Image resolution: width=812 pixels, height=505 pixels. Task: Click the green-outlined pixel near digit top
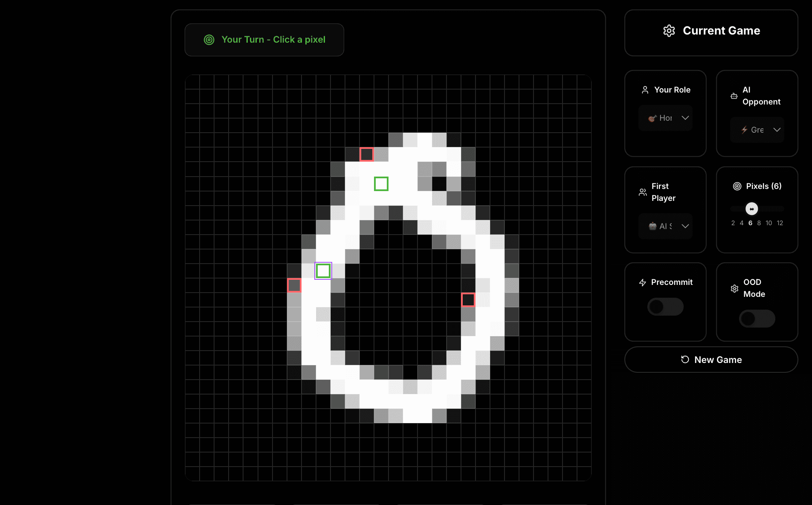coord(381,184)
